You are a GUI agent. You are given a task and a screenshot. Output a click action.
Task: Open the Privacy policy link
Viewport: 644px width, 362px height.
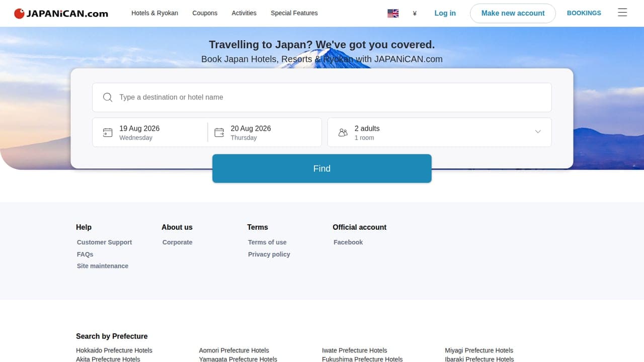pos(269,254)
